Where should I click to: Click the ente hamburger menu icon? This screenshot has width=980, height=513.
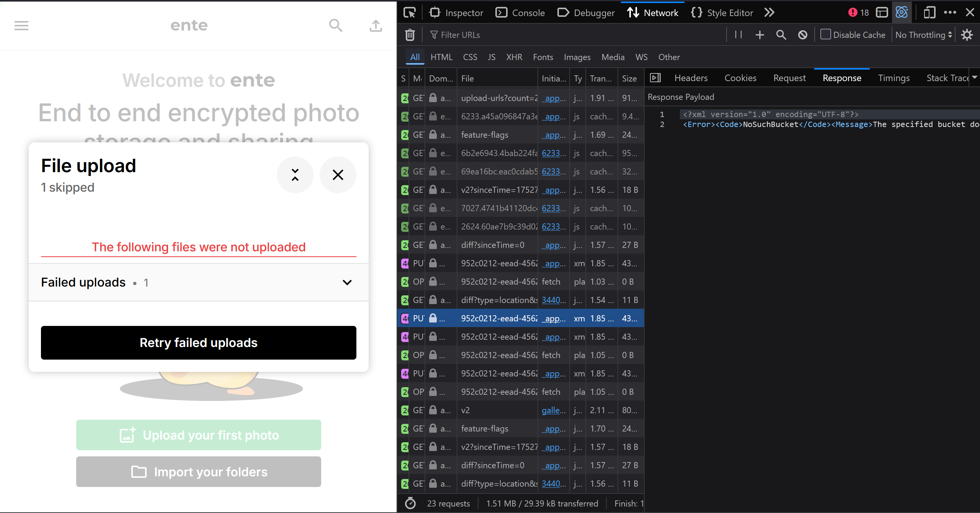click(21, 26)
